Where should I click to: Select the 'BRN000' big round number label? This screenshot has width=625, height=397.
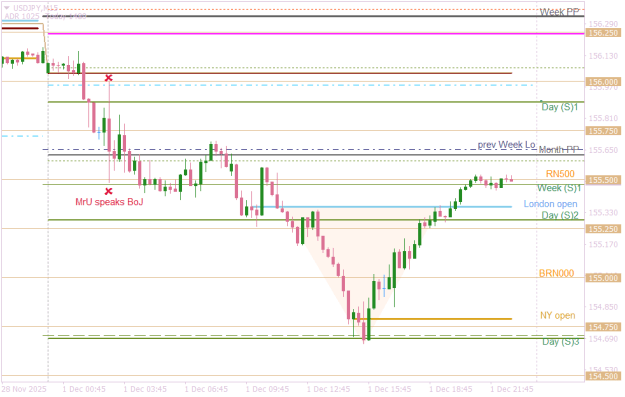pos(556,273)
